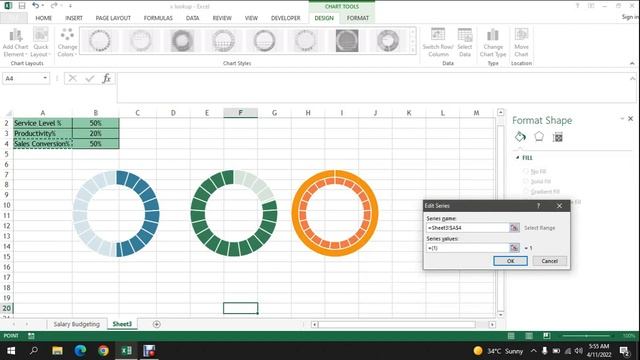Open the HOME ribbon tab
Screen dimensions: 640x360
click(43, 18)
